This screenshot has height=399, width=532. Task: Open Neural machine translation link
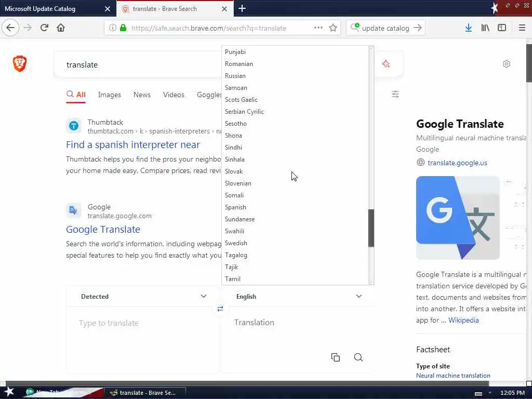pos(453,375)
